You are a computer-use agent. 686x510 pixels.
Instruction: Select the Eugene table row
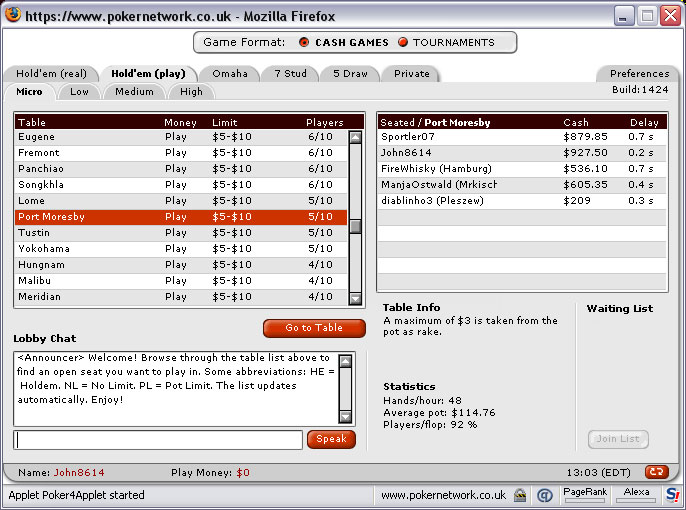[182, 137]
